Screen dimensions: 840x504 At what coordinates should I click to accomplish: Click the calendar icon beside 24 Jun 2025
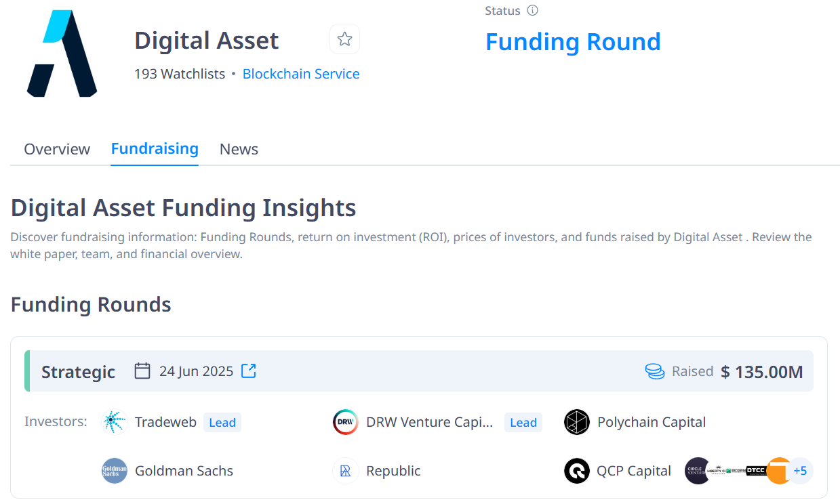click(x=142, y=371)
